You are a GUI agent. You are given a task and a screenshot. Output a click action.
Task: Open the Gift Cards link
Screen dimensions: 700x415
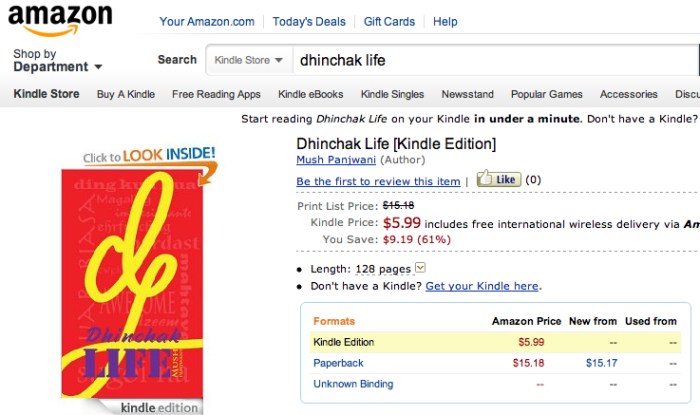[x=390, y=21]
